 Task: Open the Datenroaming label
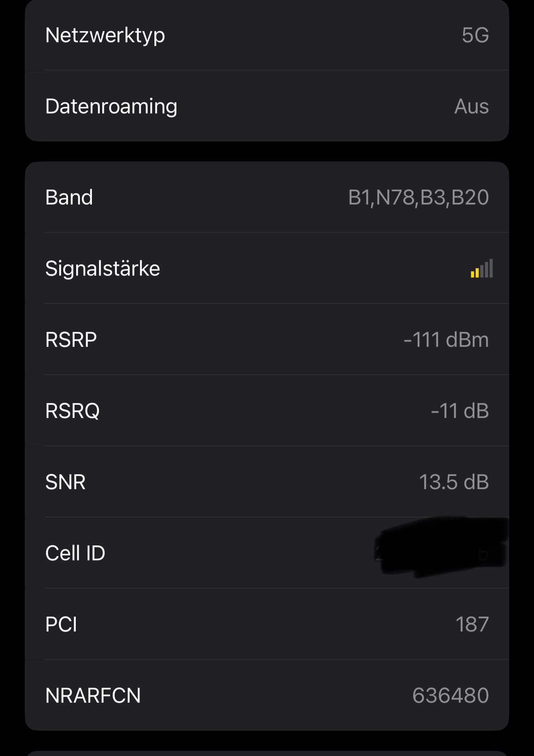point(111,107)
